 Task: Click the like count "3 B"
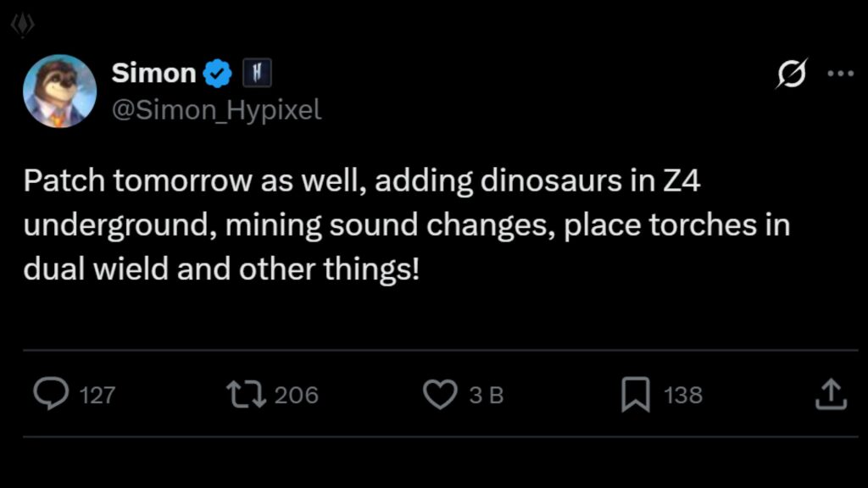(487, 395)
